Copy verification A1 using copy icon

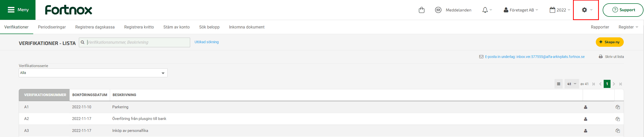tap(618, 107)
